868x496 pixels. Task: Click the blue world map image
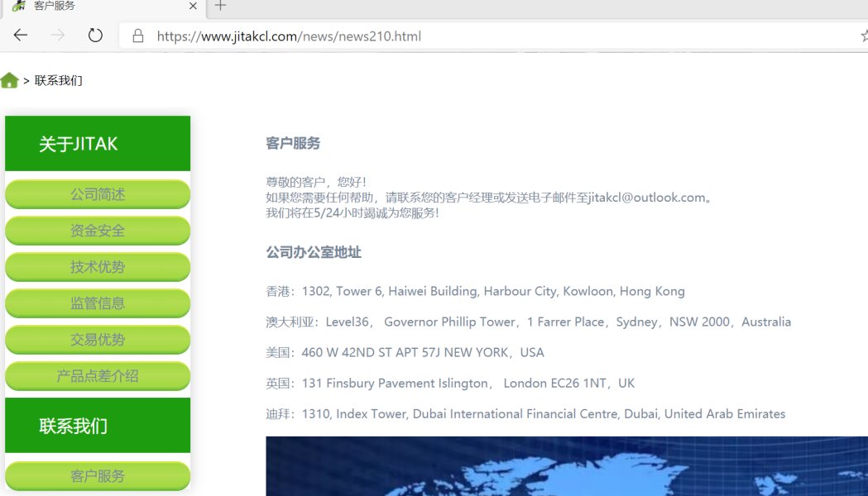tap(567, 466)
